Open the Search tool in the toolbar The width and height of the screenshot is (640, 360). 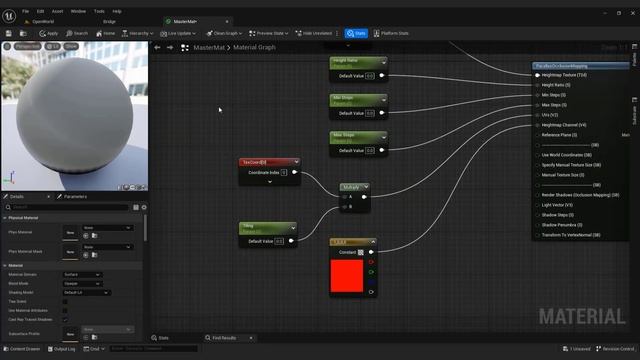click(x=77, y=33)
